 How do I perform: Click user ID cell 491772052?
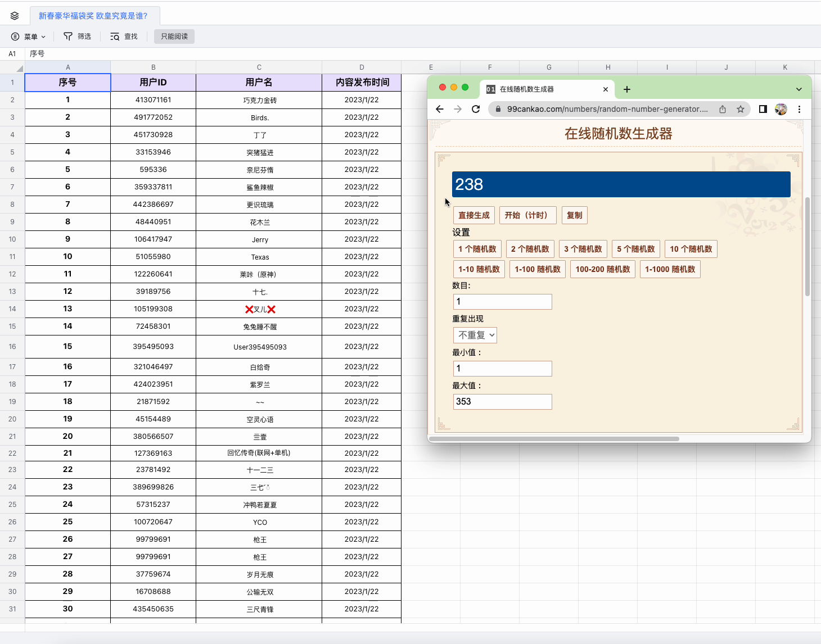[154, 117]
